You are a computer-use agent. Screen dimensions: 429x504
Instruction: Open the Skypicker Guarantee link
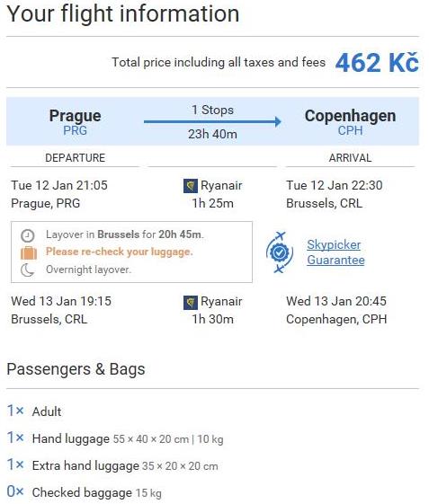[x=335, y=252]
